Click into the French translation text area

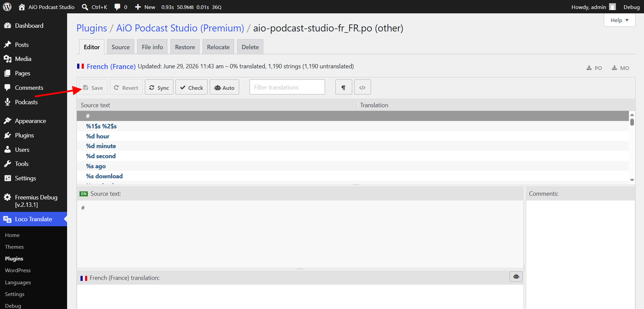[300, 297]
